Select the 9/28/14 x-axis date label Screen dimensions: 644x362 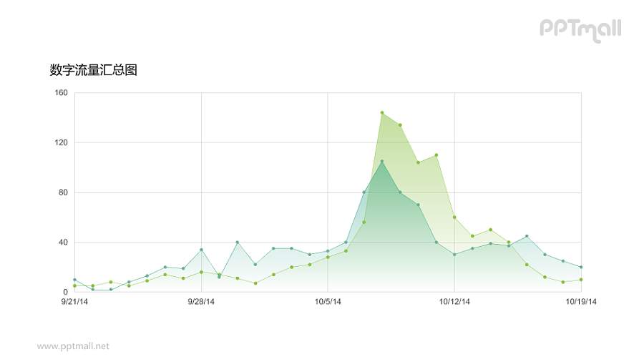[x=201, y=302]
